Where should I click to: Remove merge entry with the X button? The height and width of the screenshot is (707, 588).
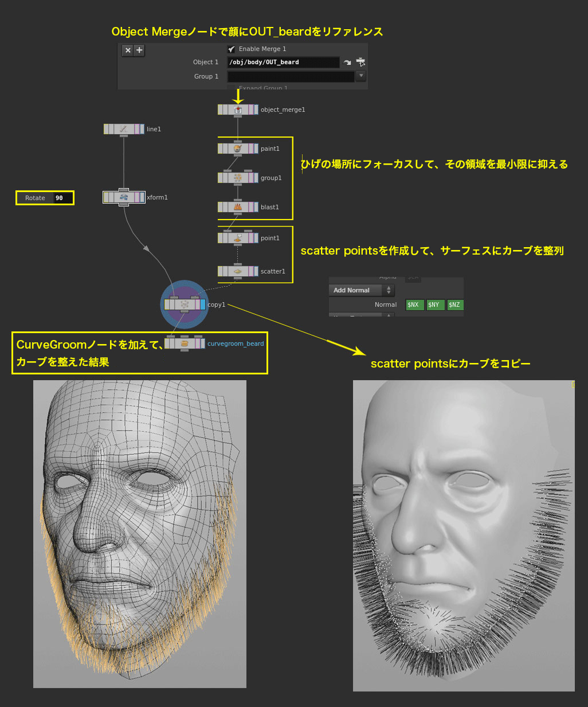coord(128,50)
